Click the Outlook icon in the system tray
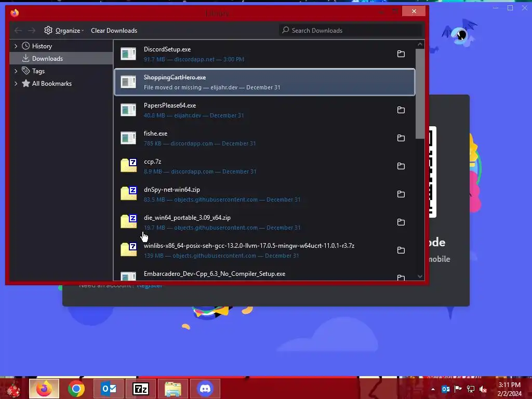Screen dimensions: 532x399 click(445, 389)
